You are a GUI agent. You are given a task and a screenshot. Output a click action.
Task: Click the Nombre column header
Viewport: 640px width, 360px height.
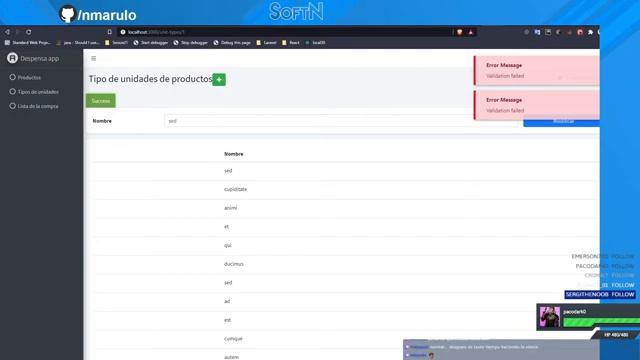233,154
